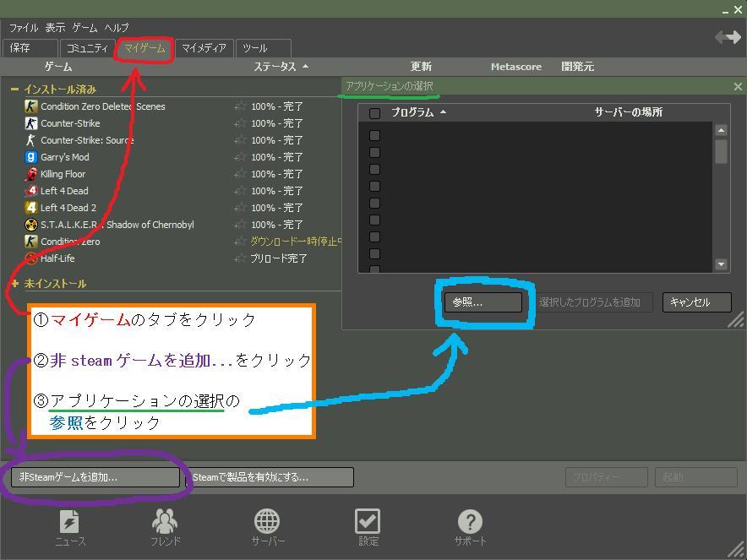Sort by サーバーの場所 column header
The height and width of the screenshot is (560, 747).
point(629,112)
